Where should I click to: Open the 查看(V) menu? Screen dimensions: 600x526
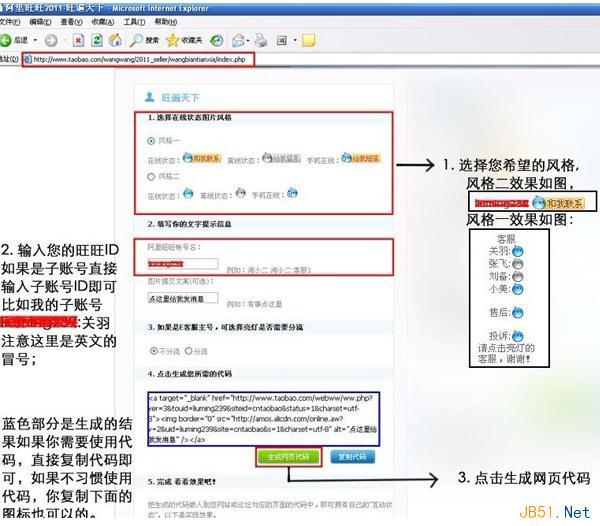pos(72,22)
